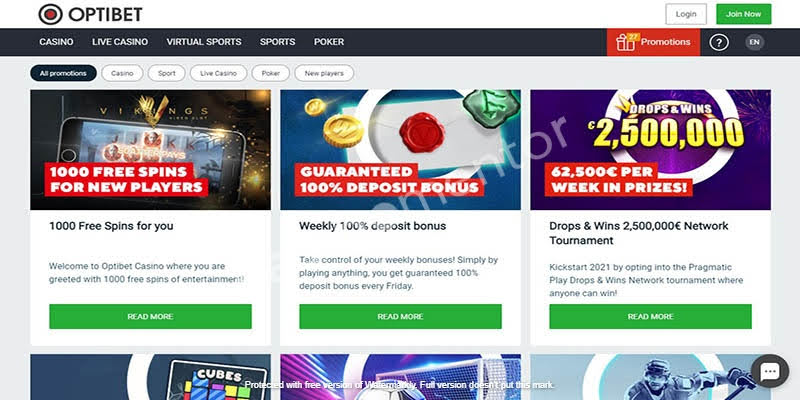
Task: Read more about 1000 Free Spins
Action: pos(151,316)
